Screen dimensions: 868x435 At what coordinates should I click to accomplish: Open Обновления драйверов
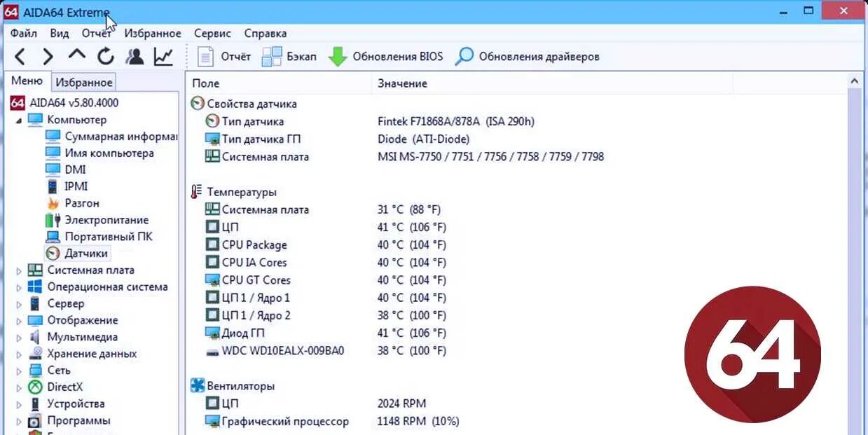point(527,57)
